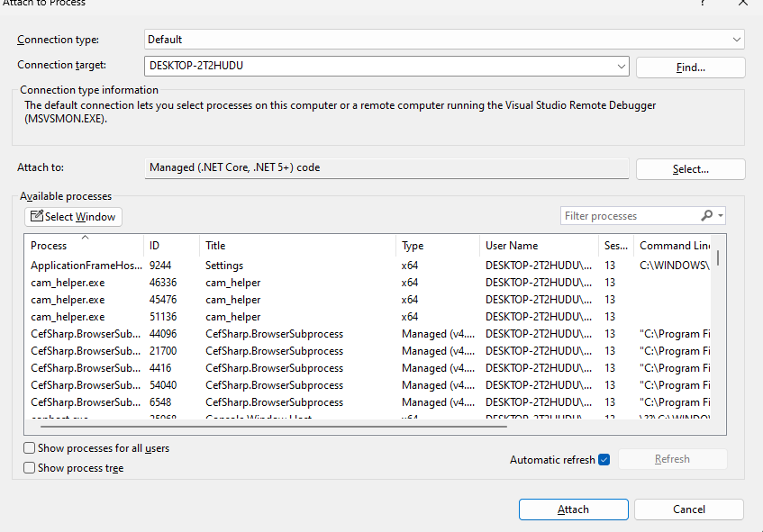This screenshot has height=532, width=763.
Task: Expand the Connection target combo box
Action: tap(621, 66)
